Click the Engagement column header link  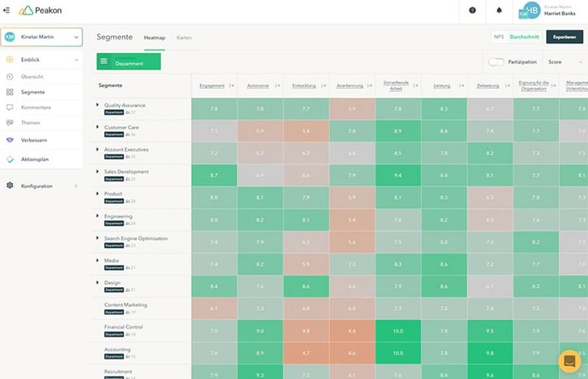click(x=212, y=86)
